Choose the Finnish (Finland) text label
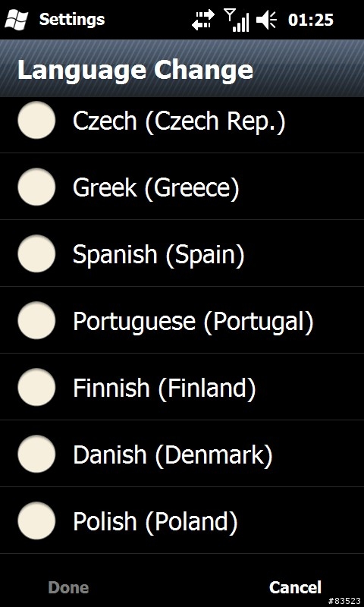364x607 pixels. pos(165,388)
